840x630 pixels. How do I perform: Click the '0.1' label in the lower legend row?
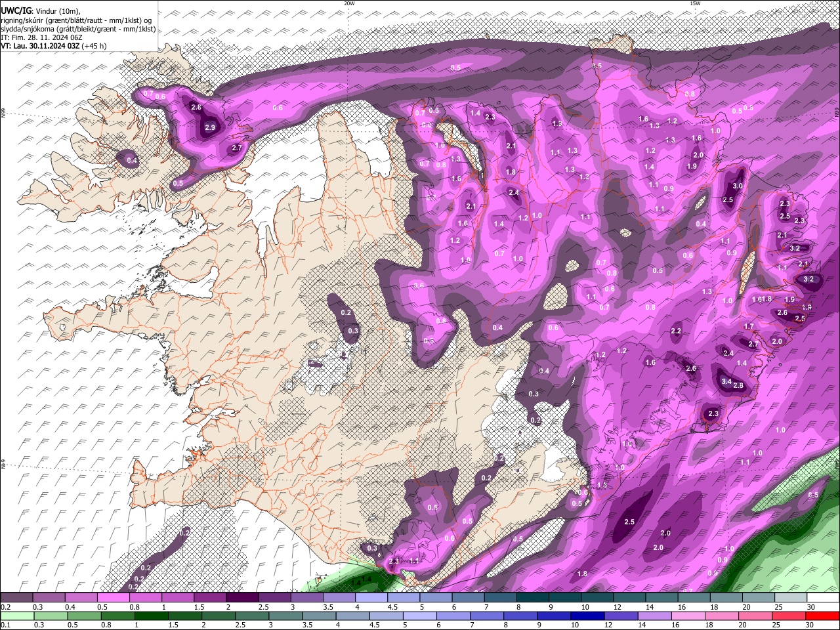6,625
